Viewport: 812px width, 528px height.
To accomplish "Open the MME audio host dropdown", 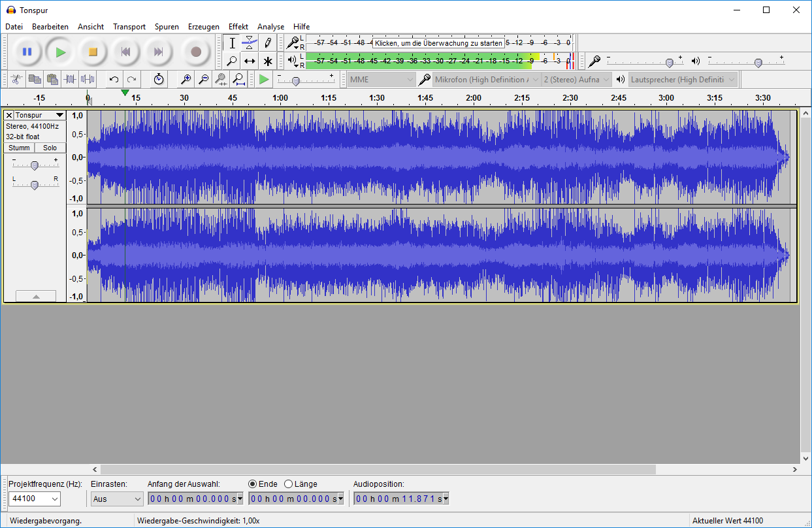I will tap(382, 79).
